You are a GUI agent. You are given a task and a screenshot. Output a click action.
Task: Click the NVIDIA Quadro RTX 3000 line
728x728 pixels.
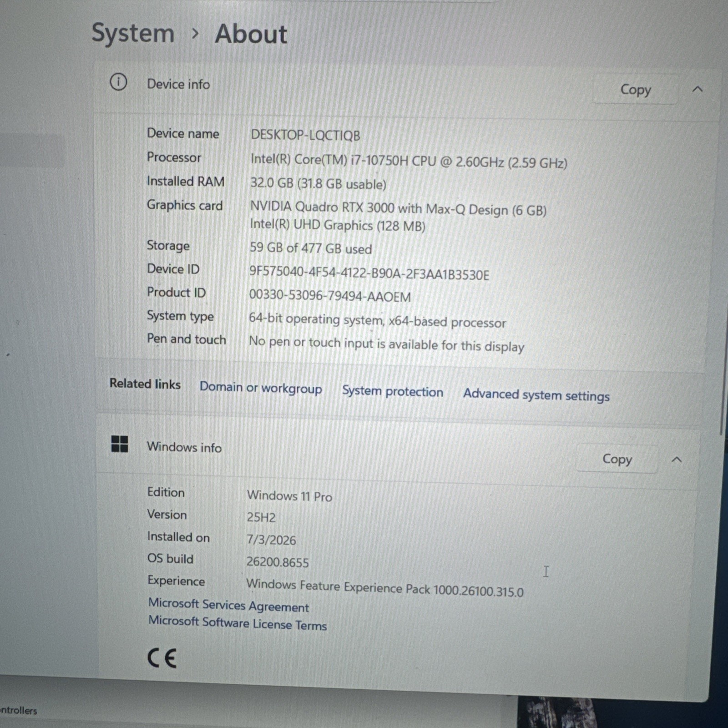coord(398,208)
